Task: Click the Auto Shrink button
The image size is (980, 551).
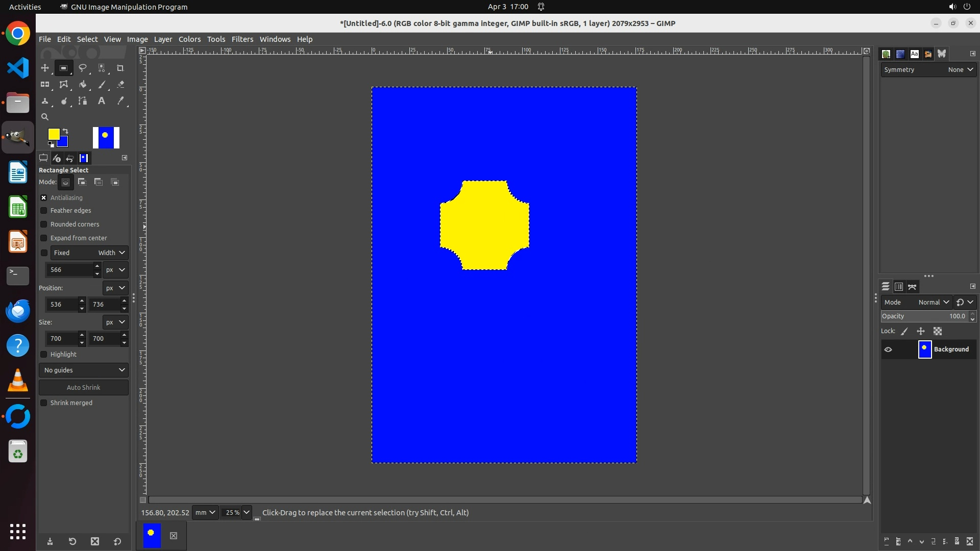Action: pos(84,388)
